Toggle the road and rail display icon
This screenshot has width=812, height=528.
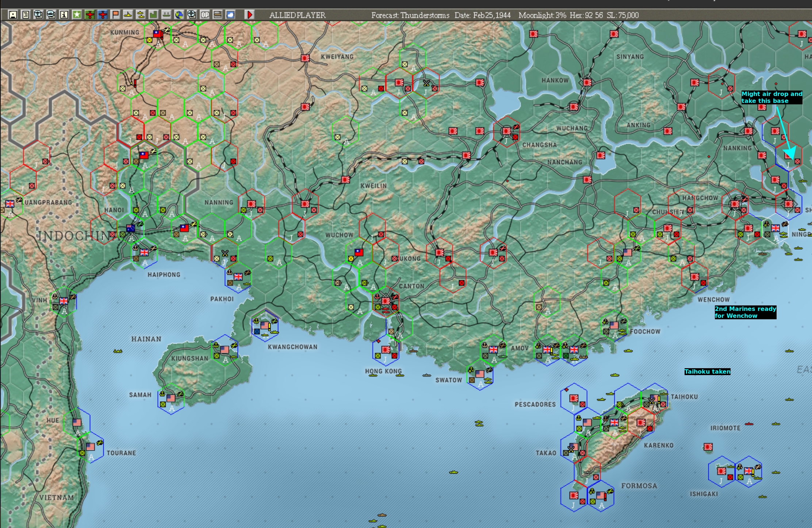coord(218,15)
